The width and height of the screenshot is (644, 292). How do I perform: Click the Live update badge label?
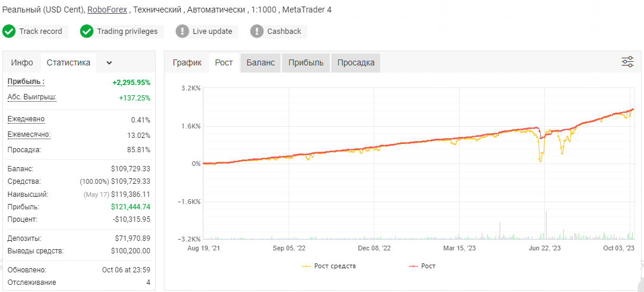pyautogui.click(x=212, y=32)
